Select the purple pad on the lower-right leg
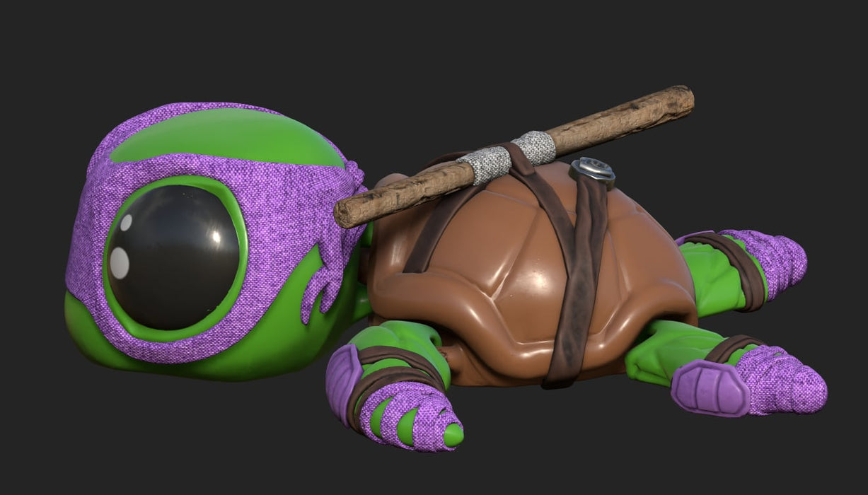Image resolution: width=868 pixels, height=495 pixels. (707, 388)
